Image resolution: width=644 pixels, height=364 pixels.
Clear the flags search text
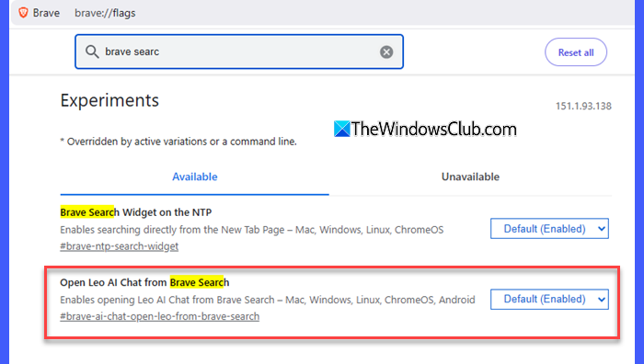(x=386, y=52)
